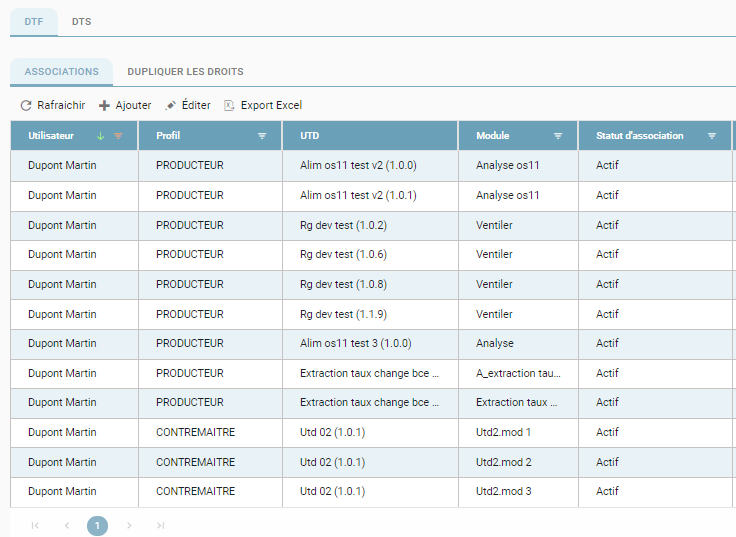Sort by the UTD column header
Viewport: 736px width, 537px height.
click(x=309, y=136)
